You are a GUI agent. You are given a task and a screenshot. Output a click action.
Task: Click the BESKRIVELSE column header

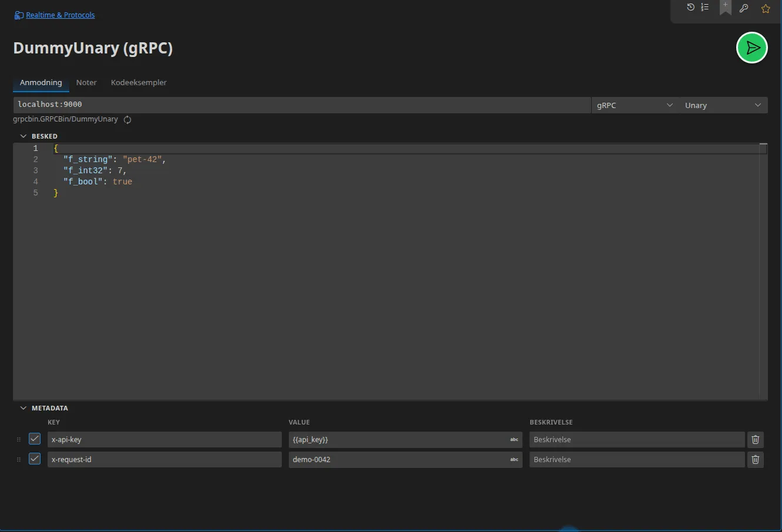(x=551, y=422)
